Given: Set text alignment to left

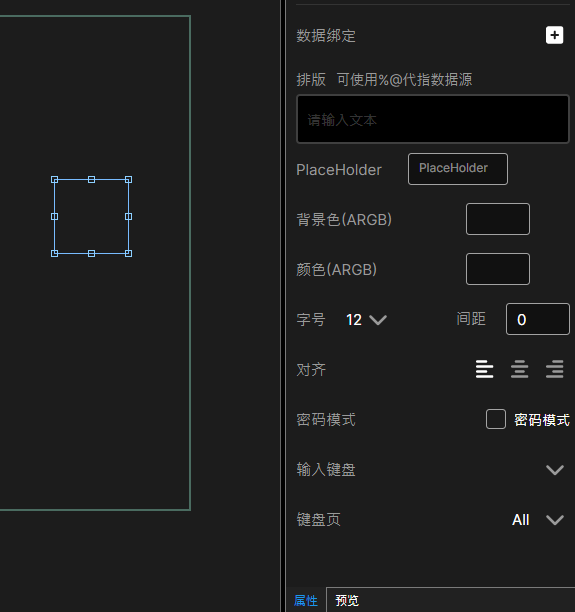Looking at the screenshot, I should [x=484, y=369].
